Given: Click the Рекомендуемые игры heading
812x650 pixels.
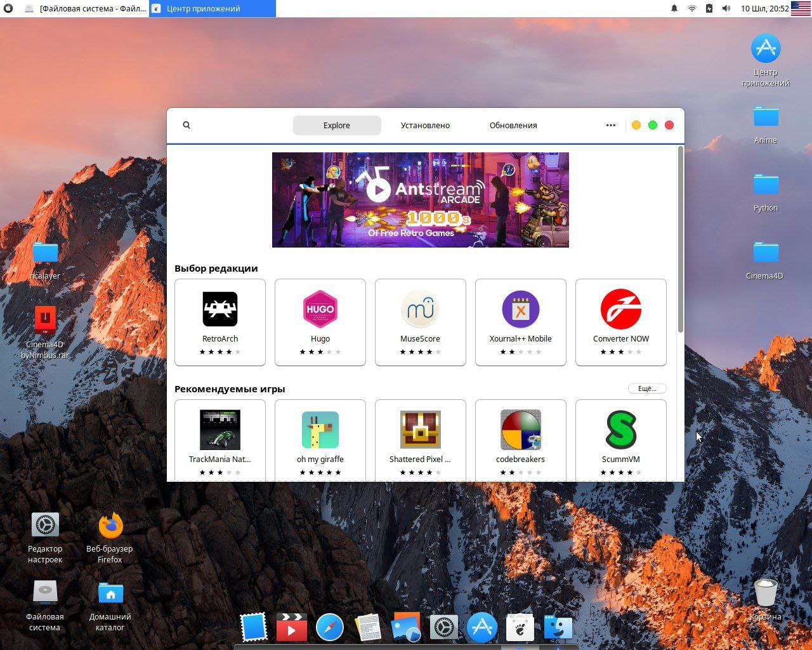Looking at the screenshot, I should 230,388.
